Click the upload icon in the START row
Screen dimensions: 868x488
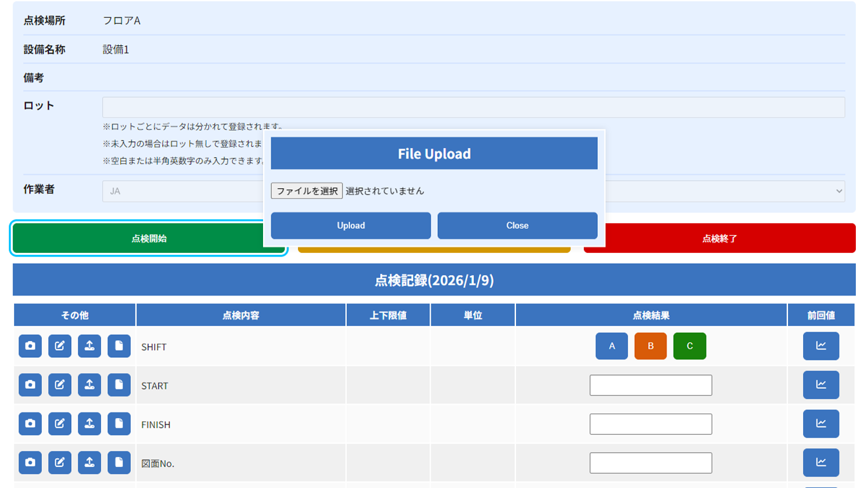click(90, 386)
